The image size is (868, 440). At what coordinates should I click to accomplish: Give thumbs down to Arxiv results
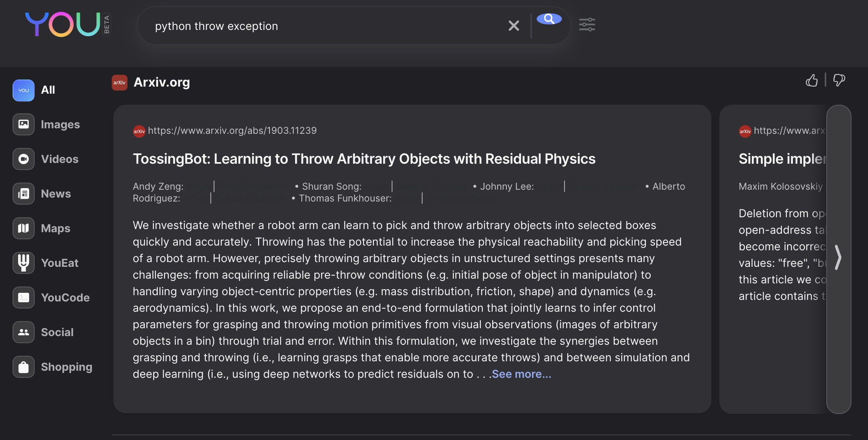(x=839, y=81)
